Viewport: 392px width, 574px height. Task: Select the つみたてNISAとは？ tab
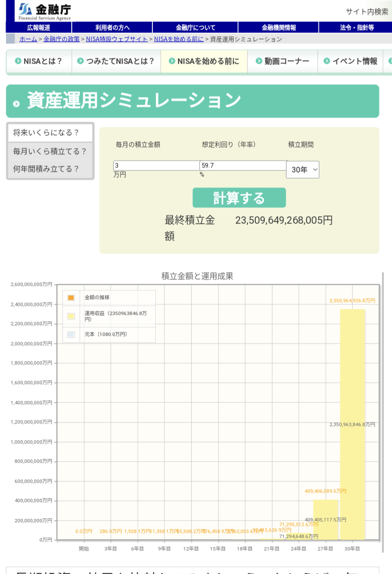click(116, 61)
